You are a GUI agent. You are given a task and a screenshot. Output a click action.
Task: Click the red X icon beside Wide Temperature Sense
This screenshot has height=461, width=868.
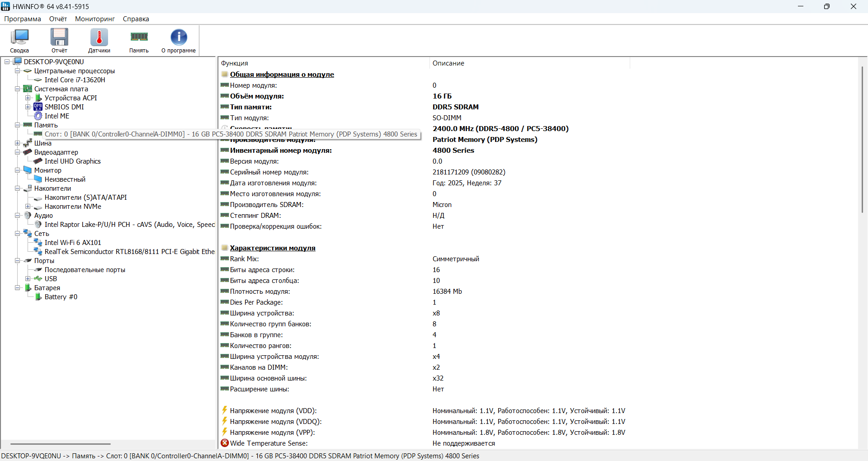pyautogui.click(x=225, y=443)
